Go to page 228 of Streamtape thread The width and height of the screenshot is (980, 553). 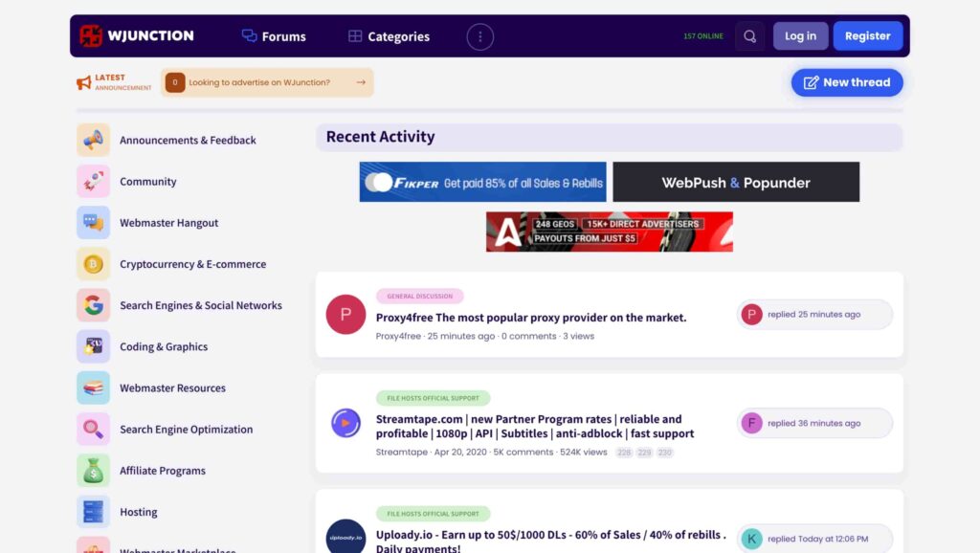pyautogui.click(x=624, y=453)
